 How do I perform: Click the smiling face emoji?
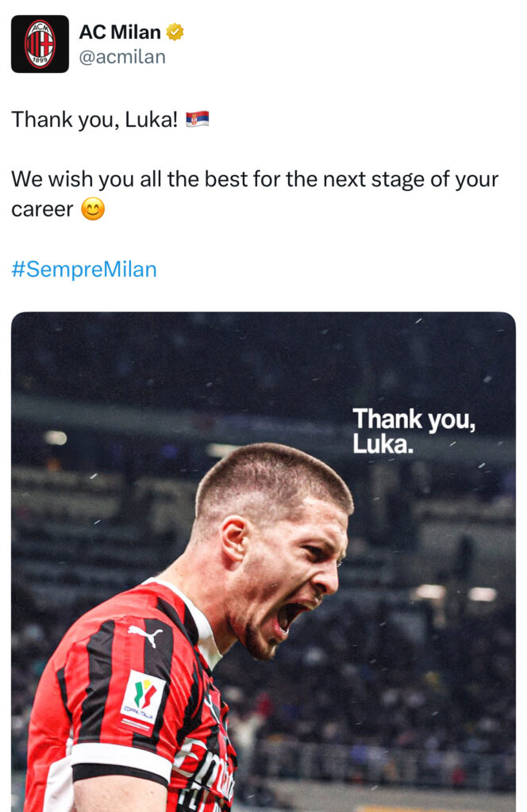click(x=94, y=209)
